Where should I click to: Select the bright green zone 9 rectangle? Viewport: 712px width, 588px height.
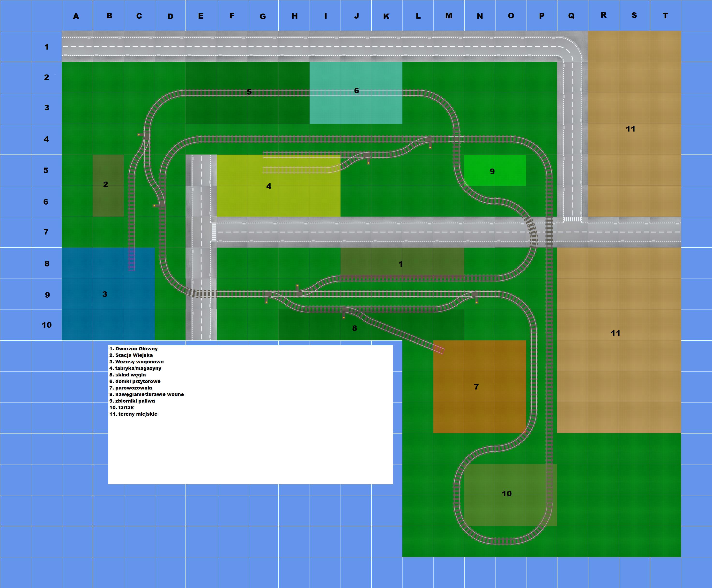point(495,170)
